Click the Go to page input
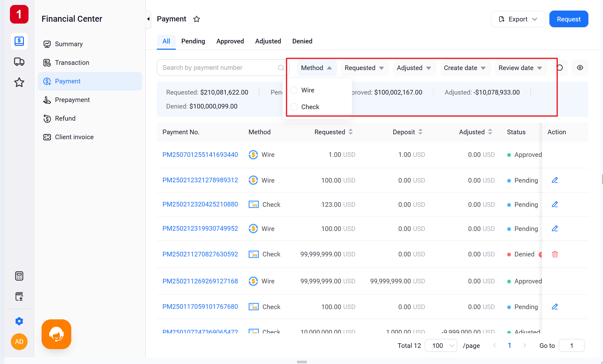The image size is (603, 364). click(x=571, y=345)
